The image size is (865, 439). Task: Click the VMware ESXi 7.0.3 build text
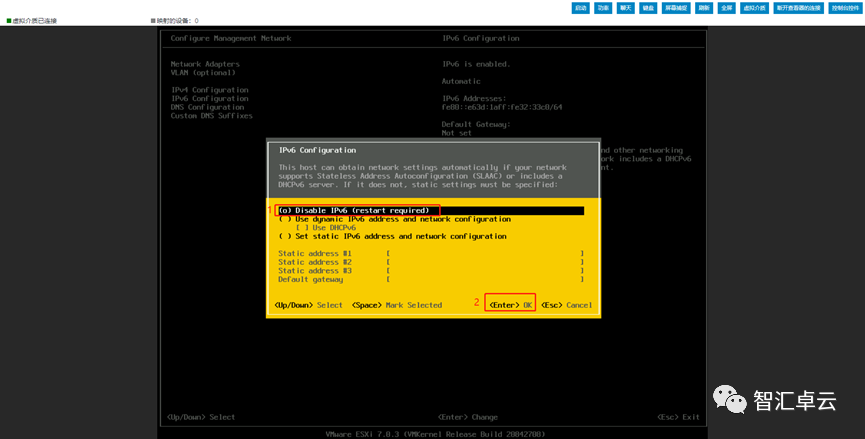(x=435, y=434)
